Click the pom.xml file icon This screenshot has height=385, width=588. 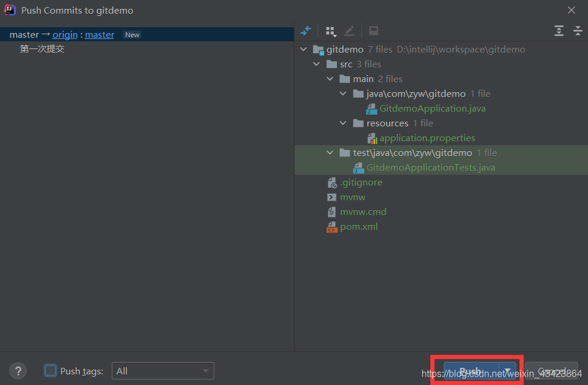(x=332, y=227)
